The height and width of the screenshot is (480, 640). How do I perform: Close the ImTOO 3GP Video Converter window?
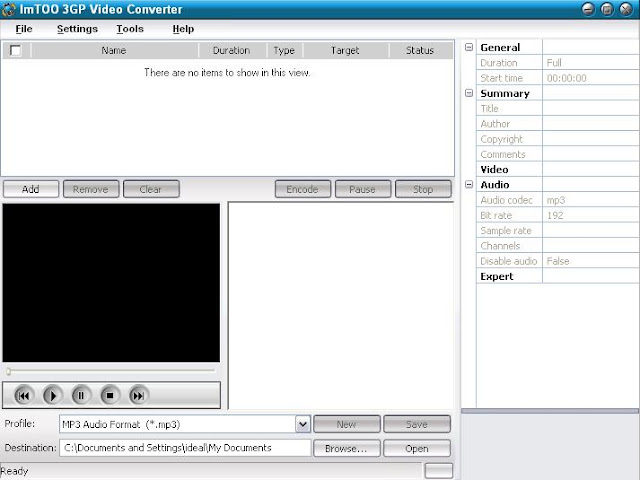coord(626,9)
